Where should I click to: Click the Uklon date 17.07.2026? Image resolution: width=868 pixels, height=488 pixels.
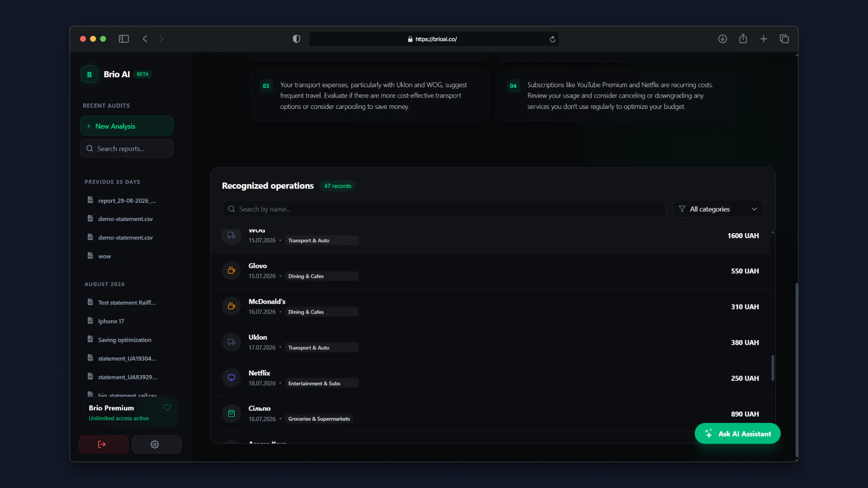click(262, 347)
